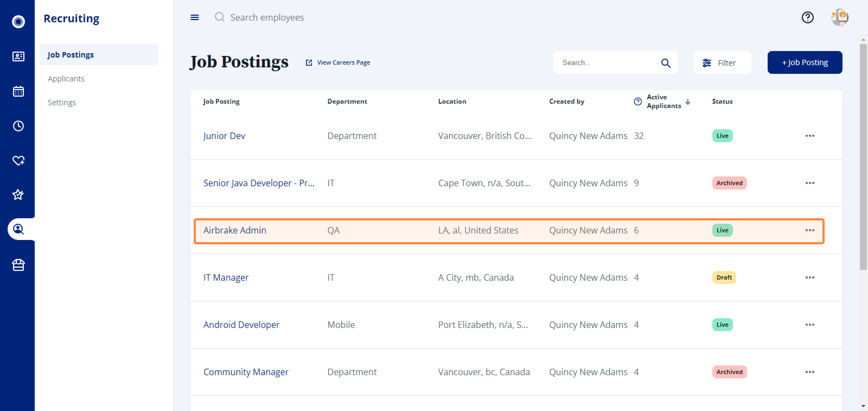This screenshot has width=868, height=411.
Task: Sort by the Created by column header
Action: coord(566,102)
